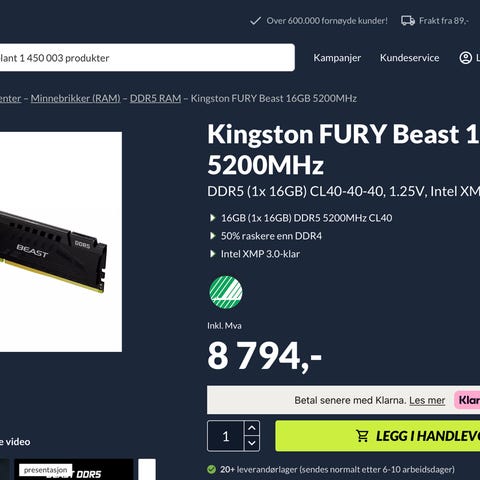
Task: Click the user account profile icon
Action: pos(465,58)
